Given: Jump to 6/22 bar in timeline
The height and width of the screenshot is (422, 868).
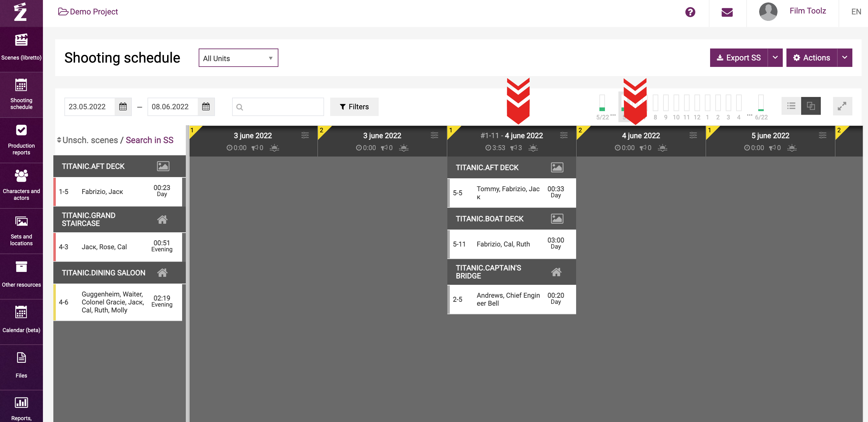Looking at the screenshot, I should pos(761,103).
